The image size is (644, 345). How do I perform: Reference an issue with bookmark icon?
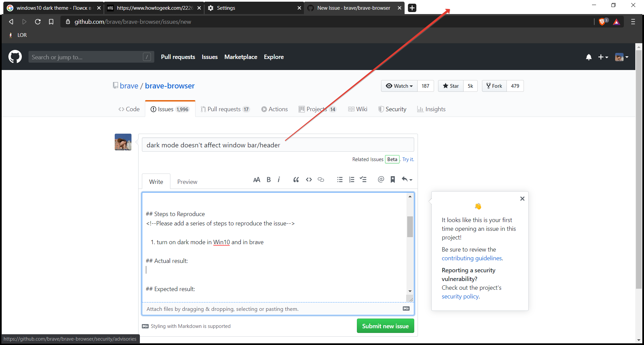(393, 180)
